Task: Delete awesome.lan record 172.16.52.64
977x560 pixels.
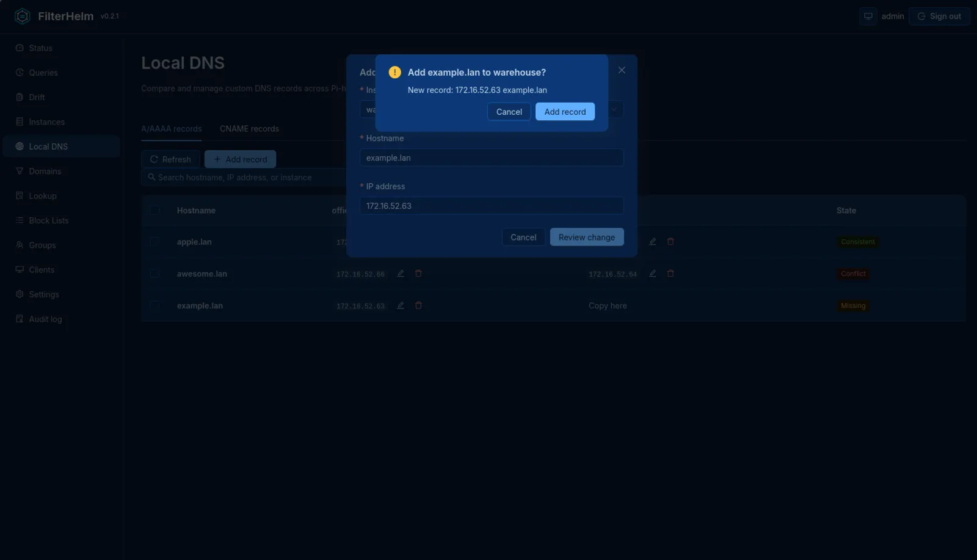Action: pos(670,274)
